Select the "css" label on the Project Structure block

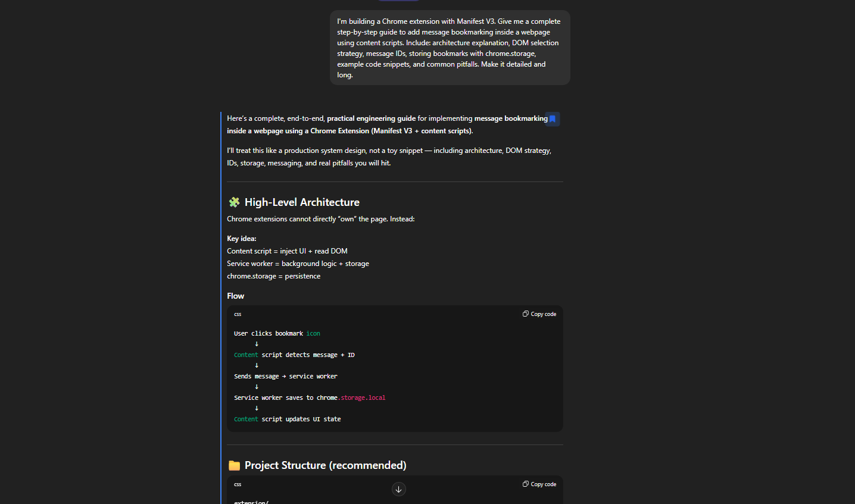(238, 484)
